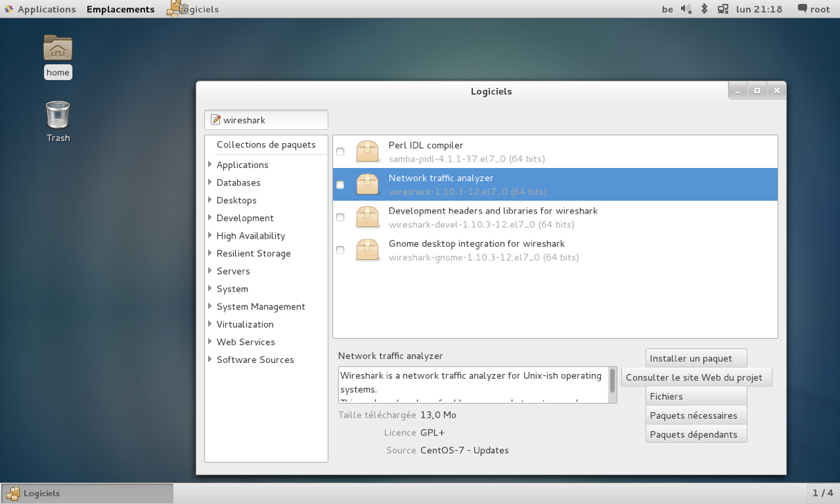Tick the checkbox for wireshark-devel package

(x=340, y=217)
